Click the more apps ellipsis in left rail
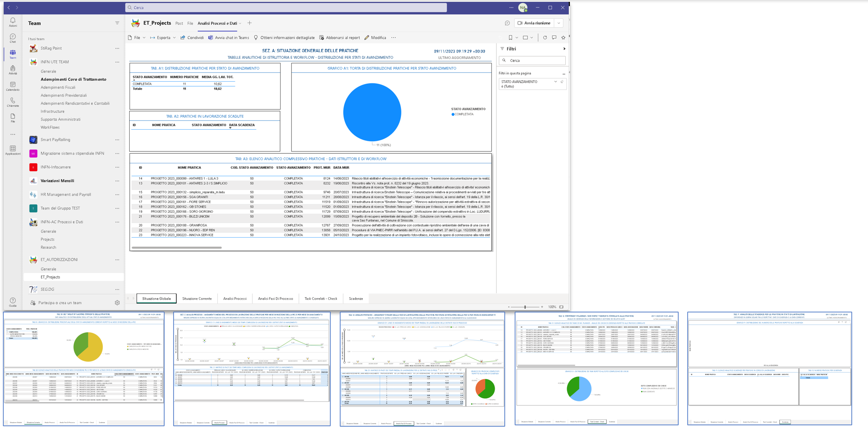868x431 pixels. pyautogui.click(x=13, y=135)
